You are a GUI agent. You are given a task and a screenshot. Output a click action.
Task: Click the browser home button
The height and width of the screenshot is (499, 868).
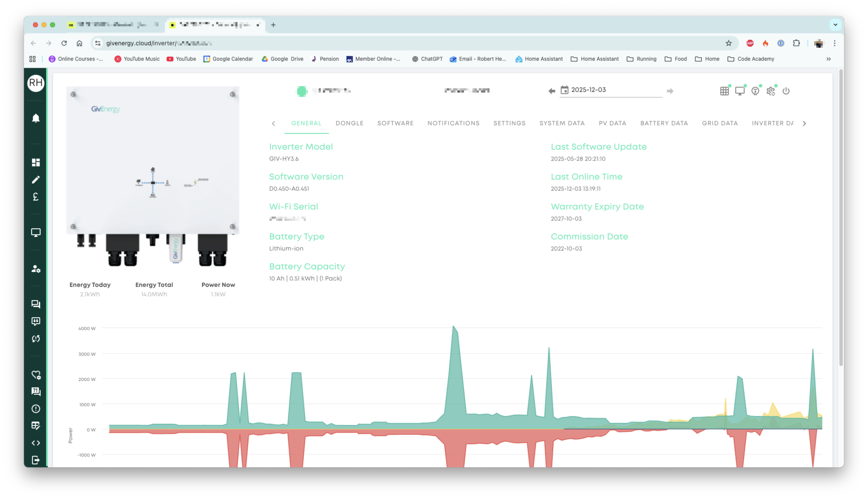79,43
